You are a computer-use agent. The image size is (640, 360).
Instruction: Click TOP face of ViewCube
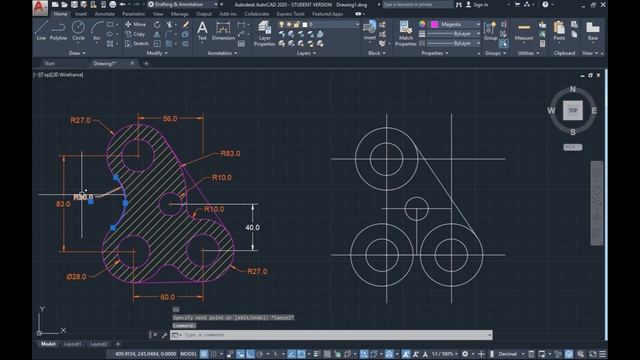tap(573, 110)
